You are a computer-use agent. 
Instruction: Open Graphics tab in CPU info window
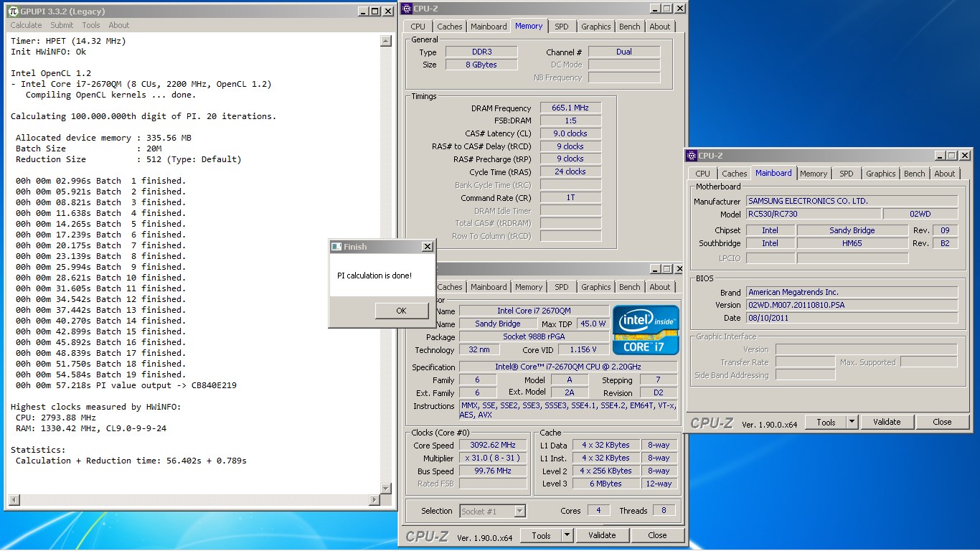tap(596, 287)
